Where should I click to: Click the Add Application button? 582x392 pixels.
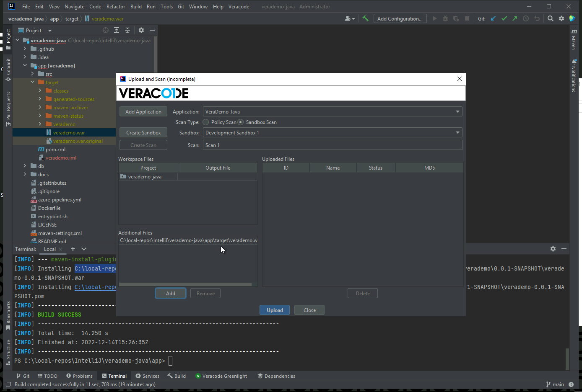(143, 112)
